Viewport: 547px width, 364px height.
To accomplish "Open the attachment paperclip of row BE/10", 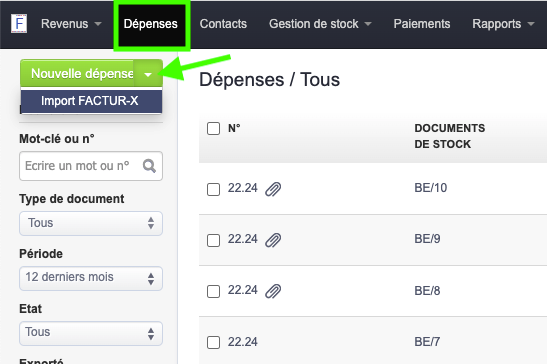I will click(273, 189).
